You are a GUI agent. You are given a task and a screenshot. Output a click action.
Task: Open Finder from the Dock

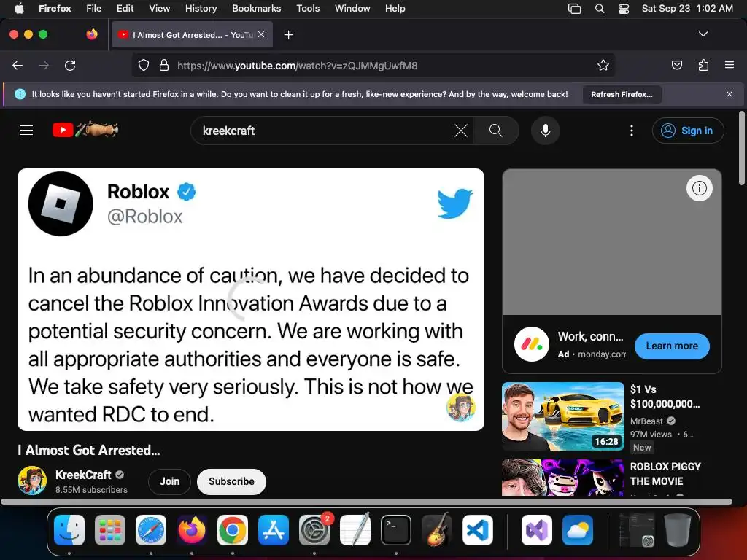(69, 530)
